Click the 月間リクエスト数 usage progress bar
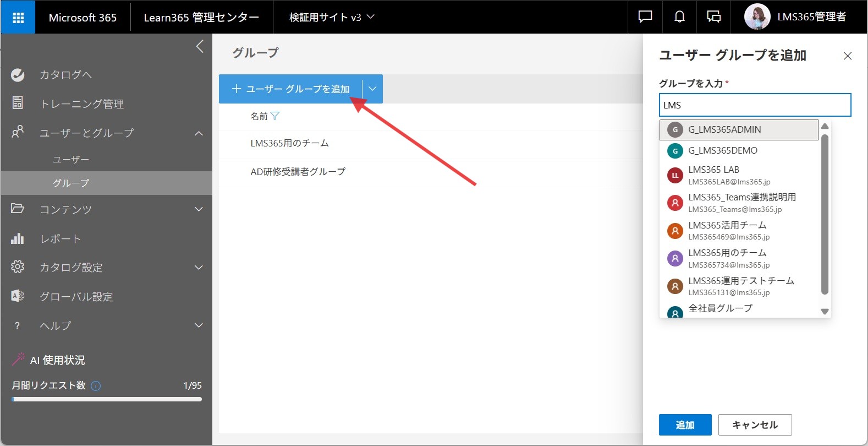 (x=107, y=399)
